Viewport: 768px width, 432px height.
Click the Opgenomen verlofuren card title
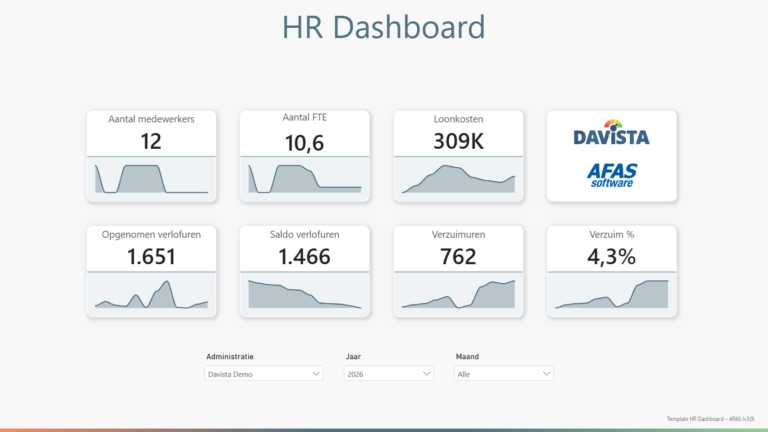pos(151,235)
